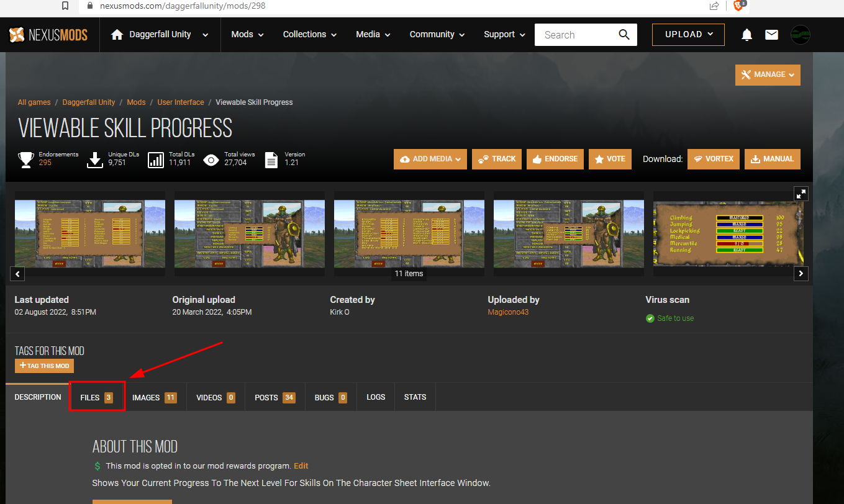Follow the Mods breadcrumb link
Viewport: 844px width, 504px height.
pos(136,102)
